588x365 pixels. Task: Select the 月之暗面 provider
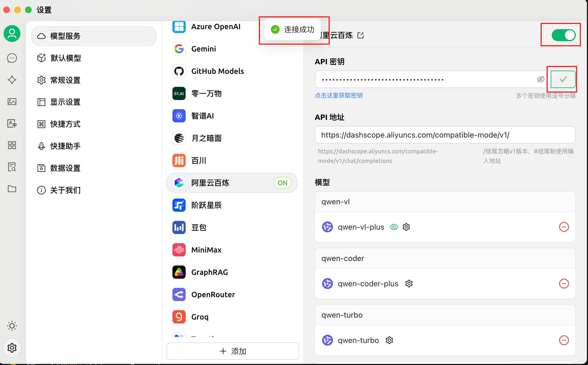[x=232, y=138]
